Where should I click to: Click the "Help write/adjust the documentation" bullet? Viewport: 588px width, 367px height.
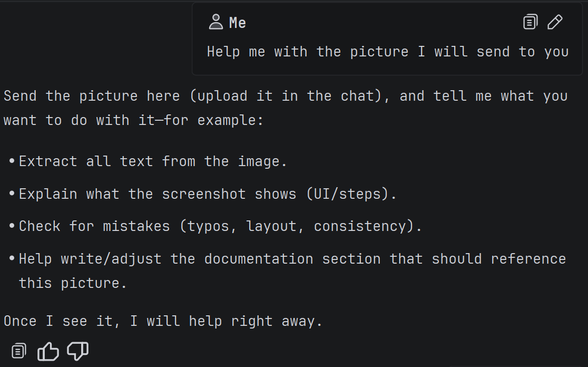[x=292, y=259]
